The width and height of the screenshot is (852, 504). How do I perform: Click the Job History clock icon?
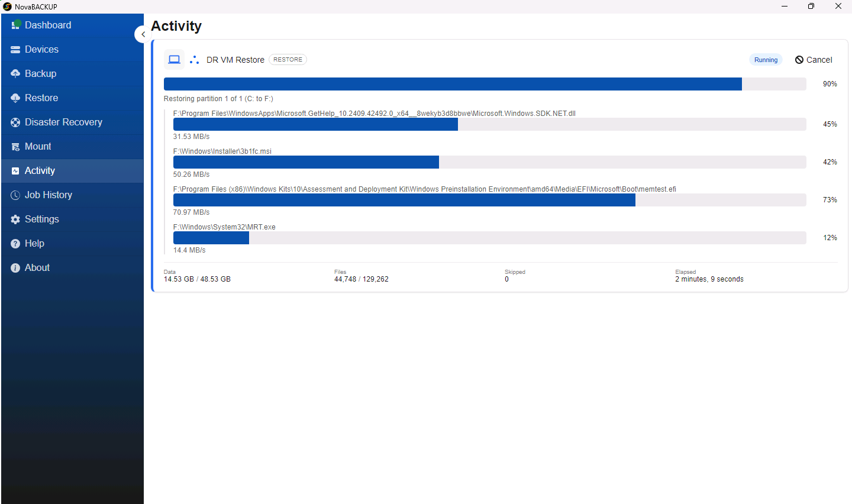click(15, 195)
